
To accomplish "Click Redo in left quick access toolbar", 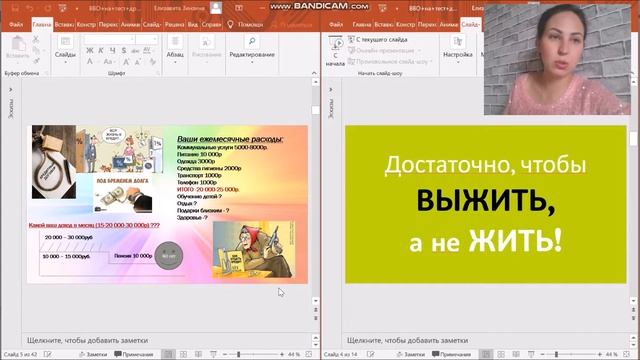I will point(48,8).
